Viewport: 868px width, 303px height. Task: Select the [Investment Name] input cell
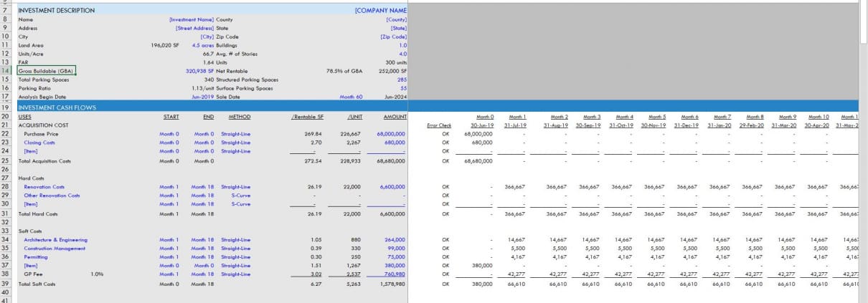point(191,19)
